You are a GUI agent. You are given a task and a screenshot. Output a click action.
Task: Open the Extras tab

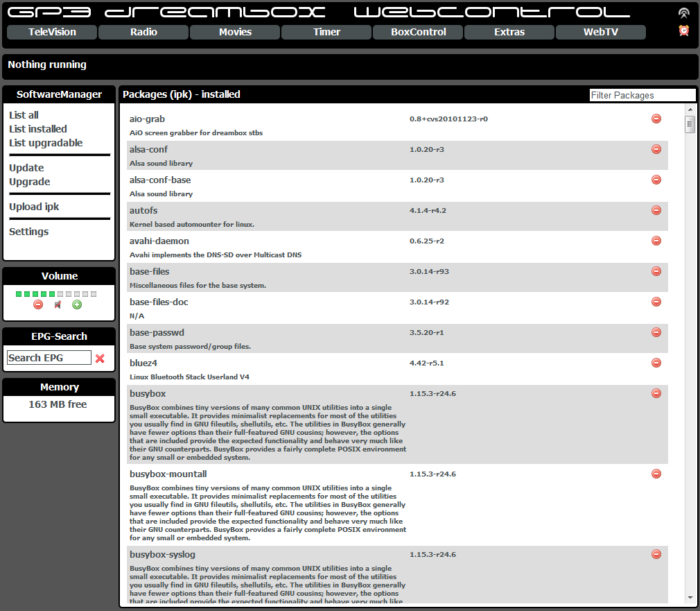509,32
